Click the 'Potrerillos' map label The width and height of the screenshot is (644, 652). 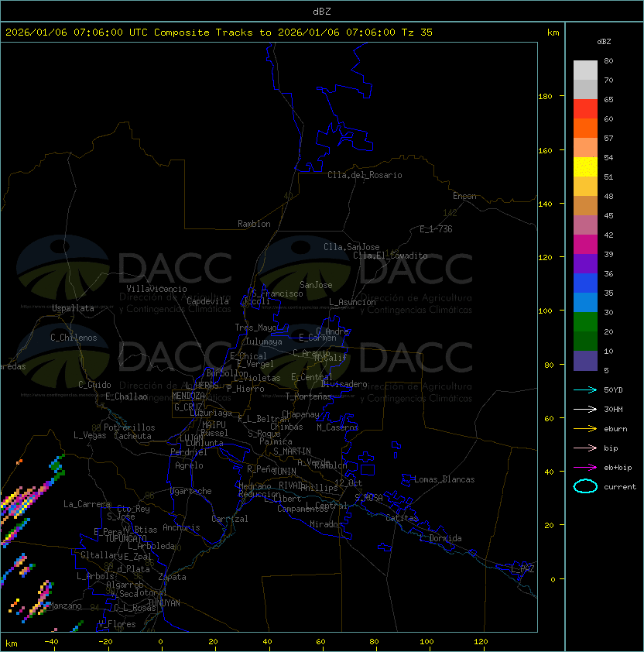click(x=129, y=427)
